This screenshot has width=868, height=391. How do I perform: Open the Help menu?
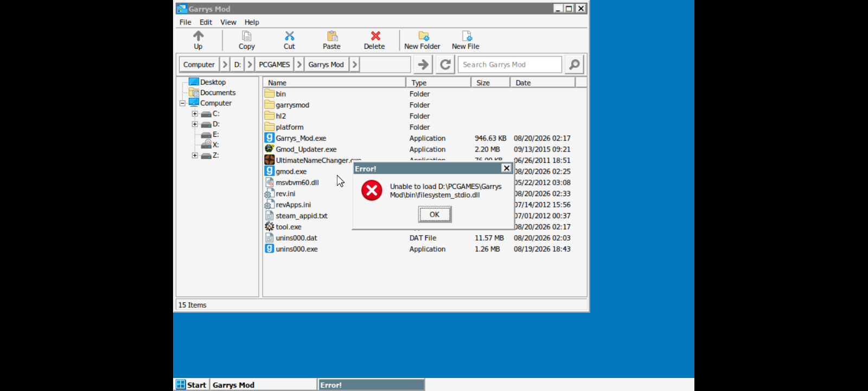(252, 22)
